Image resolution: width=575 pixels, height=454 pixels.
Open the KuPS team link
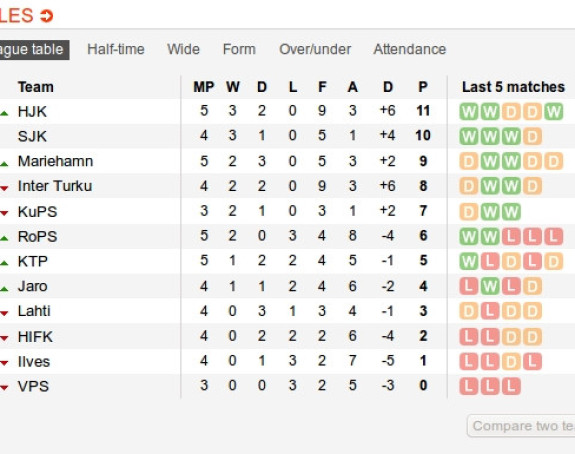coord(37,212)
